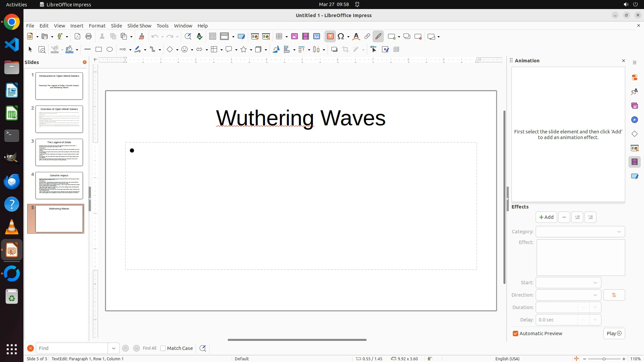Select the Ellipse drawing tool
The height and width of the screenshot is (362, 644).
click(110, 50)
